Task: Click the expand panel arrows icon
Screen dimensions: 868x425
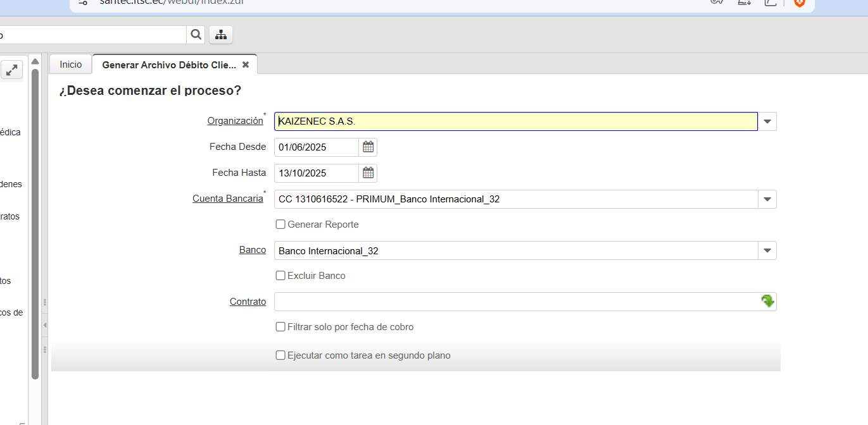Action: tap(11, 70)
